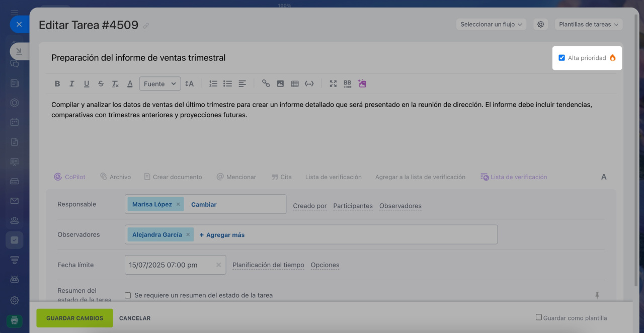Click the collapse arrow tab below close button
The height and width of the screenshot is (333, 644).
(x=19, y=51)
